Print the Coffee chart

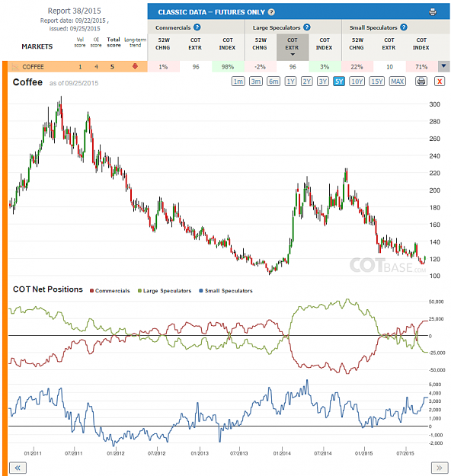coord(421,81)
